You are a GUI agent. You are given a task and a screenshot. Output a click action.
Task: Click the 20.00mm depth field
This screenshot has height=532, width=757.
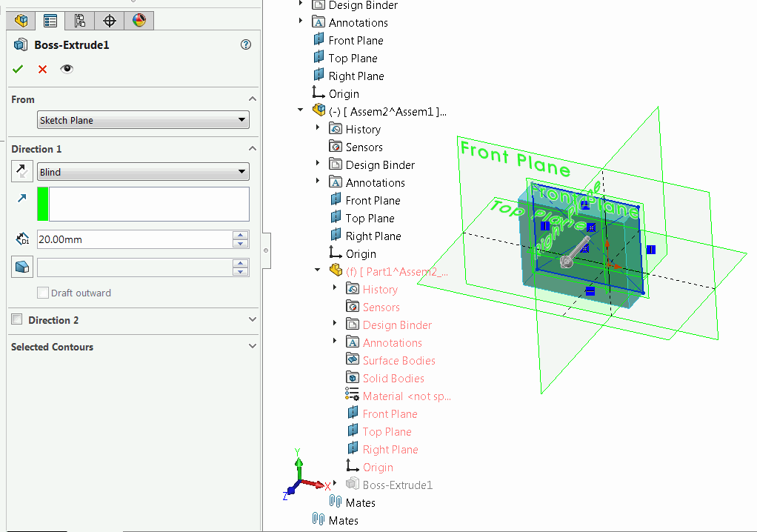(x=134, y=239)
